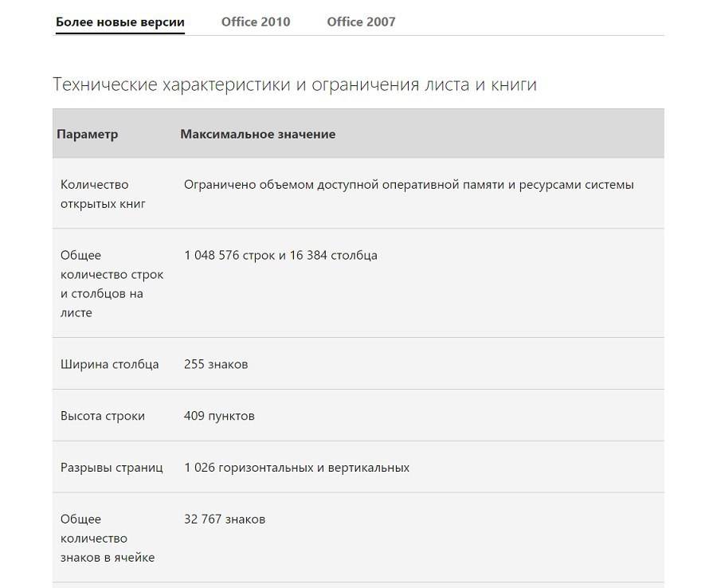Click the value 1 048 576 строк и 16 384 столбца
The width and height of the screenshot is (713, 588).
point(280,255)
